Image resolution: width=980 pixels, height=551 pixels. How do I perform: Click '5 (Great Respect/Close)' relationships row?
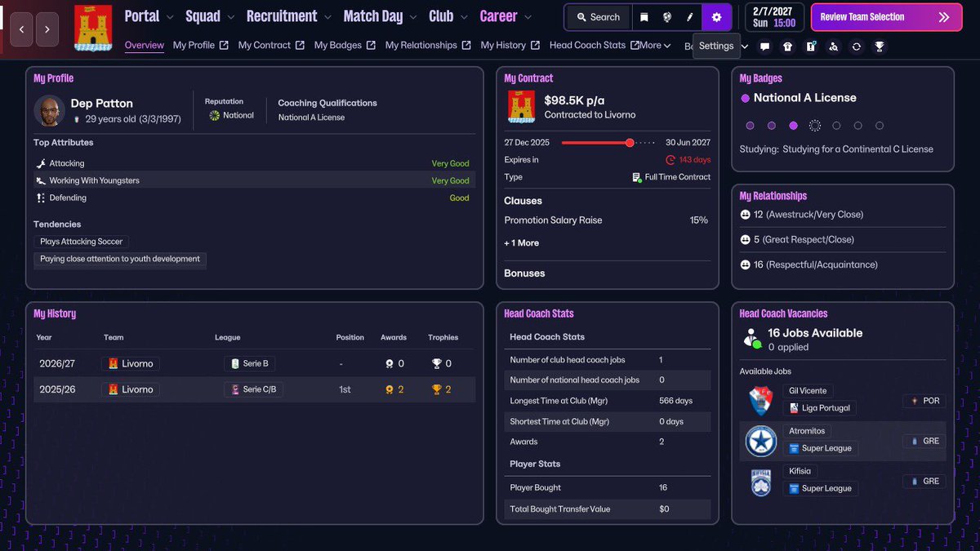click(842, 240)
